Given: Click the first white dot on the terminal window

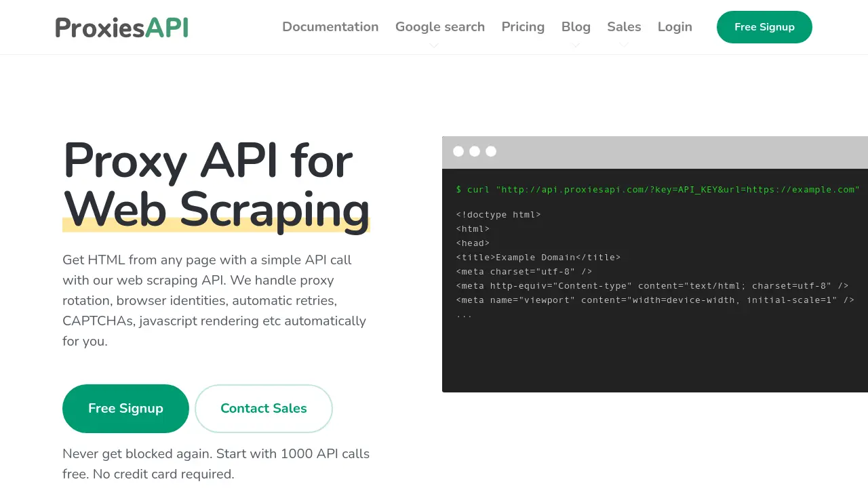Looking at the screenshot, I should tap(458, 151).
